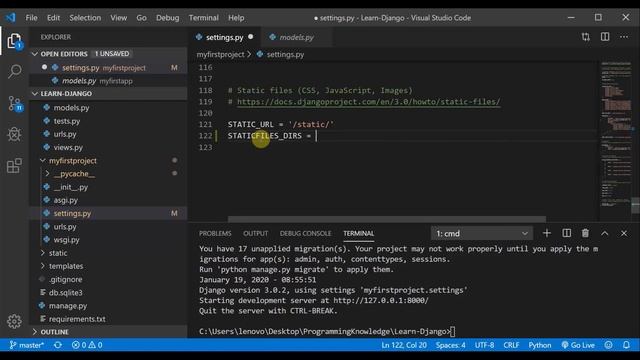Image resolution: width=640 pixels, height=360 pixels.
Task: Expand the Outline section
Action: tap(35, 332)
